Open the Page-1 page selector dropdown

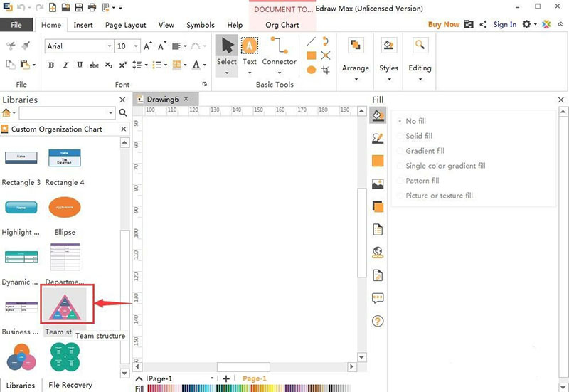pyautogui.click(x=212, y=378)
